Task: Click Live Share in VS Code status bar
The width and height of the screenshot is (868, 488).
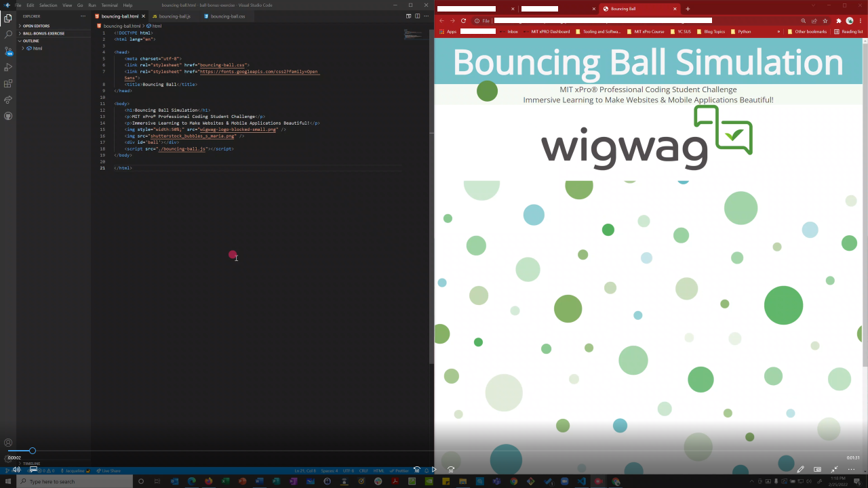Action: [108, 470]
